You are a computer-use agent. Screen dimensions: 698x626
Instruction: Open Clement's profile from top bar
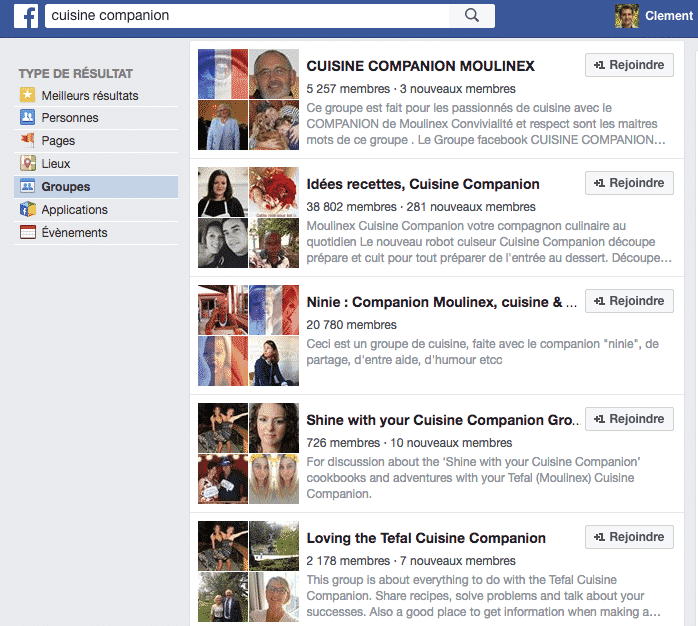[x=655, y=16]
